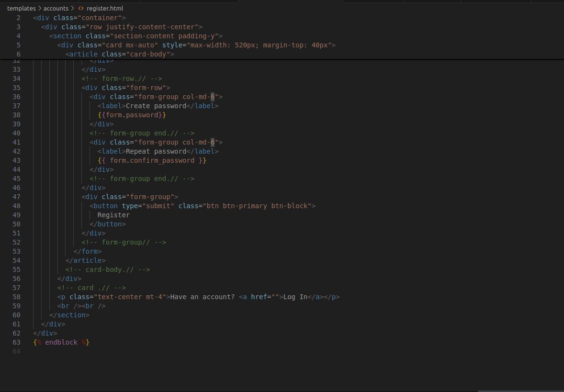Viewport: 564px width, 392px height.
Task: Click line number 36 in the gutter
Action: tap(17, 97)
